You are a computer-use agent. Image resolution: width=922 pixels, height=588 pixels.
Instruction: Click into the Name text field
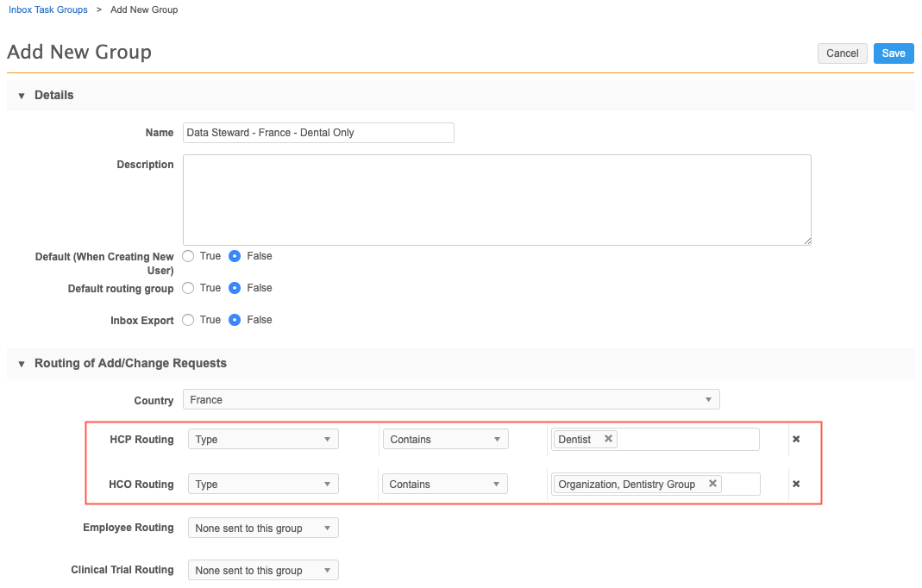(x=318, y=133)
